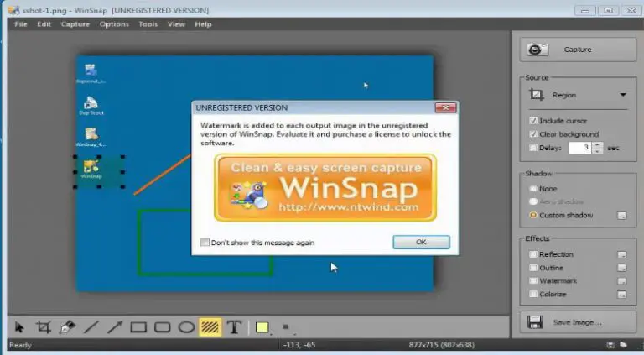Open the line width selector square
Screen dimensions: 644x355
286,327
